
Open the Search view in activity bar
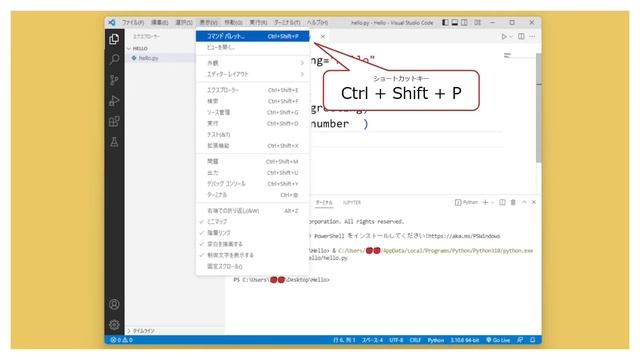pyautogui.click(x=114, y=59)
